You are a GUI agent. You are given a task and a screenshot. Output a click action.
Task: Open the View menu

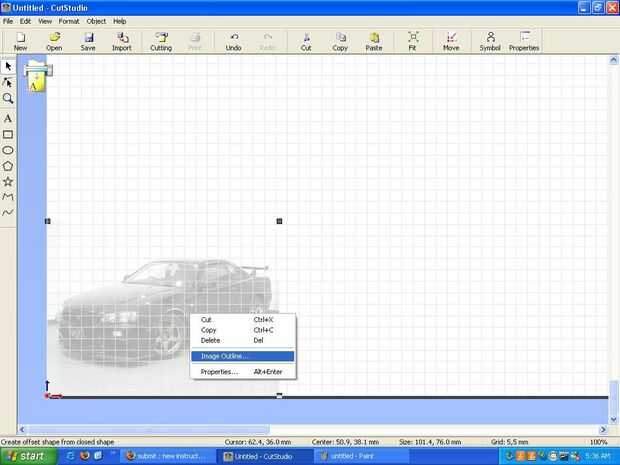(45, 21)
